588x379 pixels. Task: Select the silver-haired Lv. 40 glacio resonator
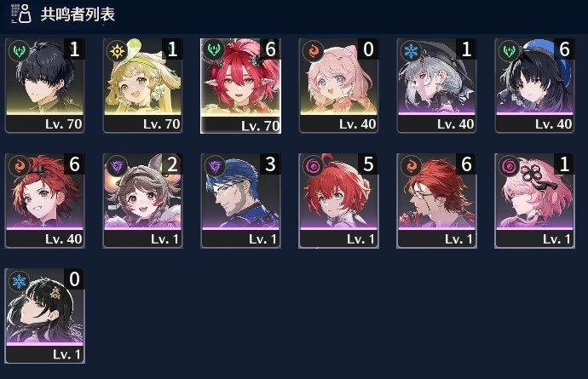pyautogui.click(x=436, y=85)
